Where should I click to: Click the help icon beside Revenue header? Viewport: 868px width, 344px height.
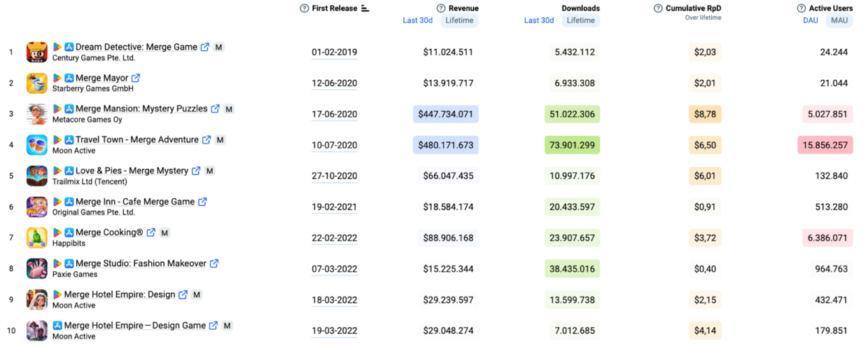[x=441, y=8]
